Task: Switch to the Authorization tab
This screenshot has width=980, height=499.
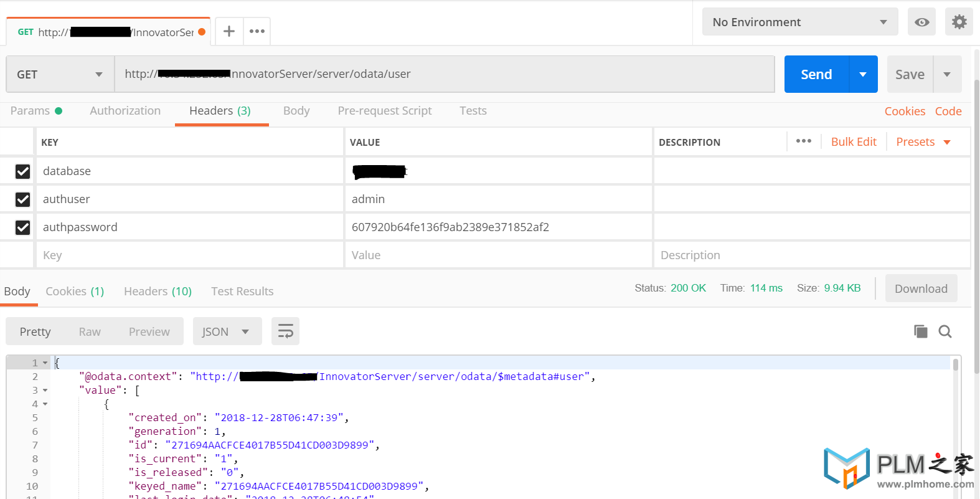Action: click(125, 111)
